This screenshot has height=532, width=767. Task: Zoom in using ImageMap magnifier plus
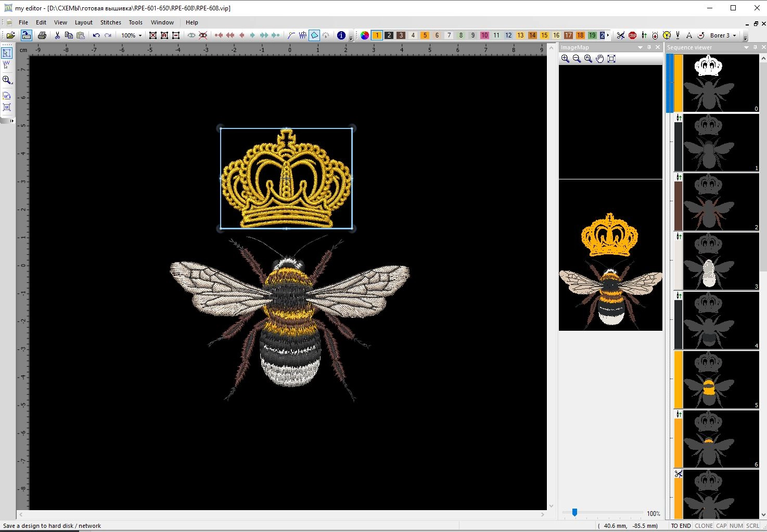[x=566, y=59]
